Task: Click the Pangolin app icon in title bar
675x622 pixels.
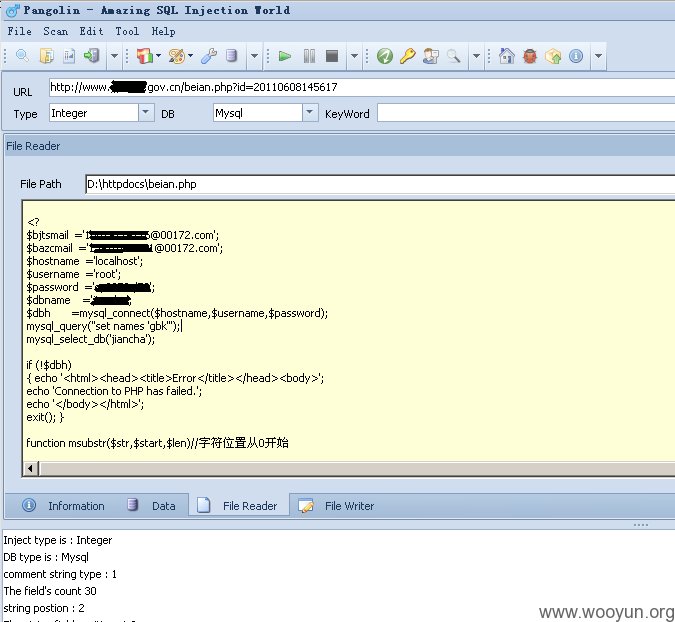Action: coord(13,10)
